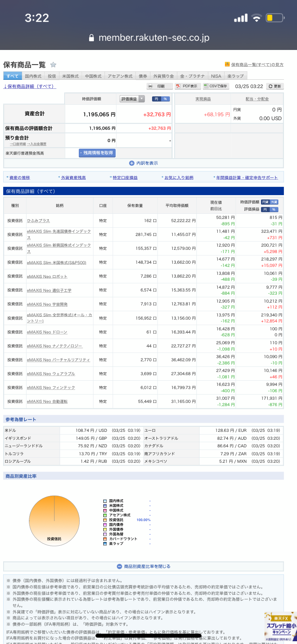297x644 pixels.
Task: Open the 評価損益 dropdown
Action: (x=132, y=99)
